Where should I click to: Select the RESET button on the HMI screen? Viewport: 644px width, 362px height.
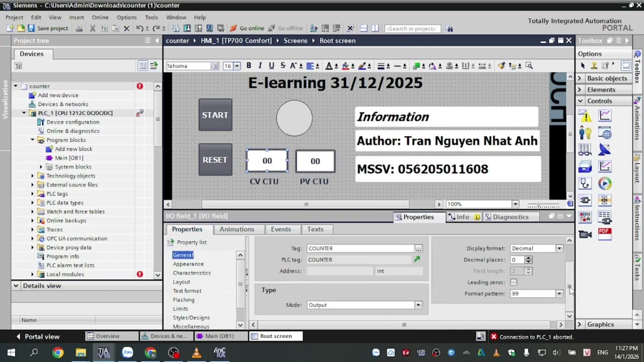pos(215,160)
